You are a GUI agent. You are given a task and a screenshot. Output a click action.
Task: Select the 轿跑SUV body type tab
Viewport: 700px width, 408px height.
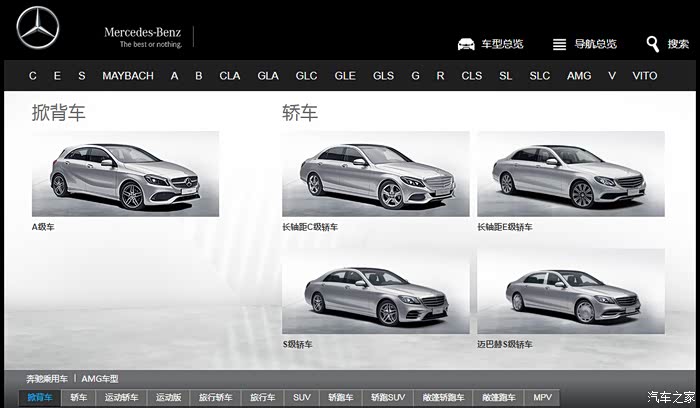click(388, 397)
